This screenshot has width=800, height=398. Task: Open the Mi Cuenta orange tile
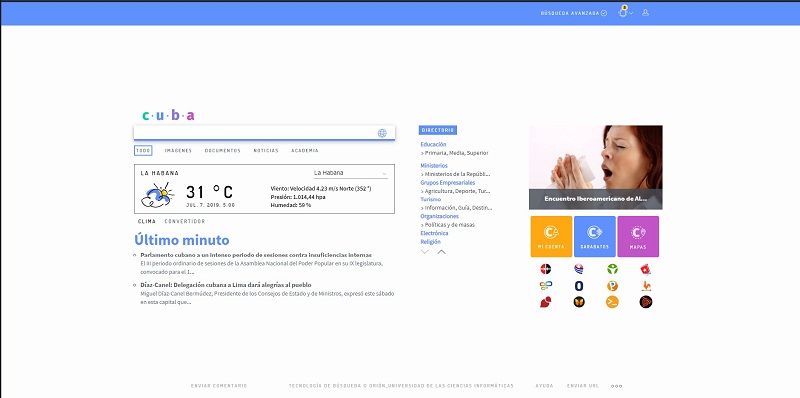[551, 236]
